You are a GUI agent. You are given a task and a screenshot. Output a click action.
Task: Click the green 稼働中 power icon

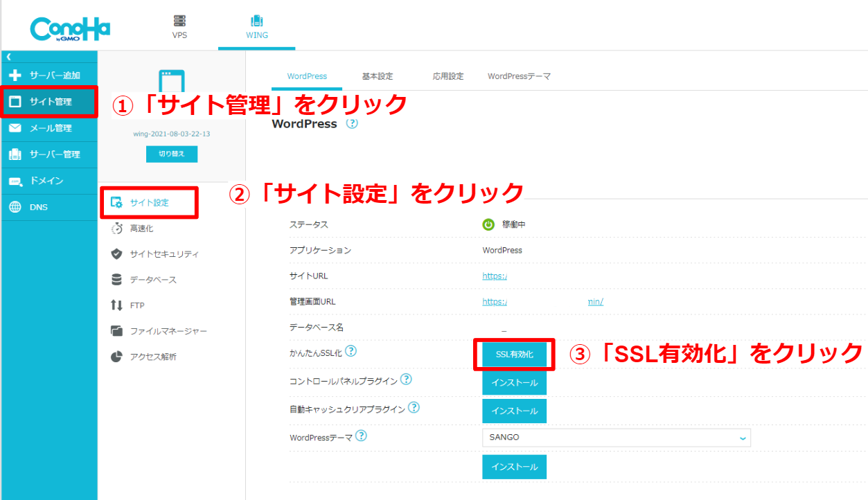[x=488, y=224]
